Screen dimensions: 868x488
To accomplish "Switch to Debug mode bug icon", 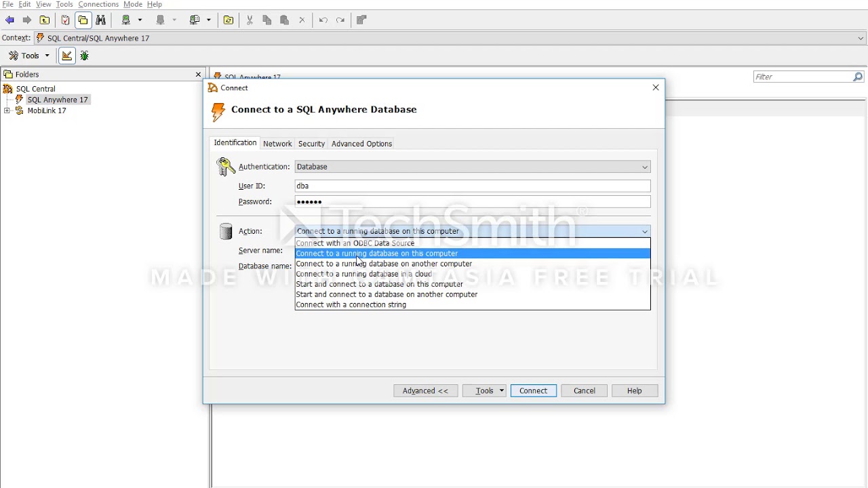I will (85, 56).
